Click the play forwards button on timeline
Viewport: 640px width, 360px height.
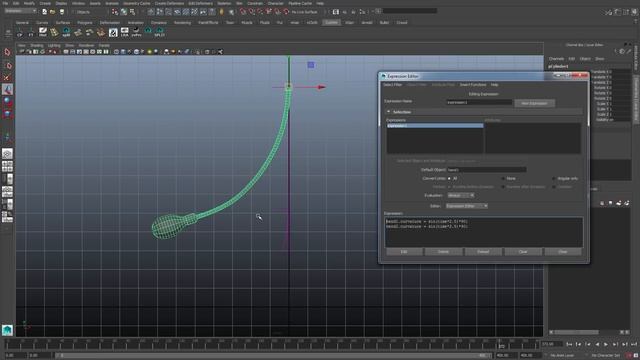click(x=606, y=344)
